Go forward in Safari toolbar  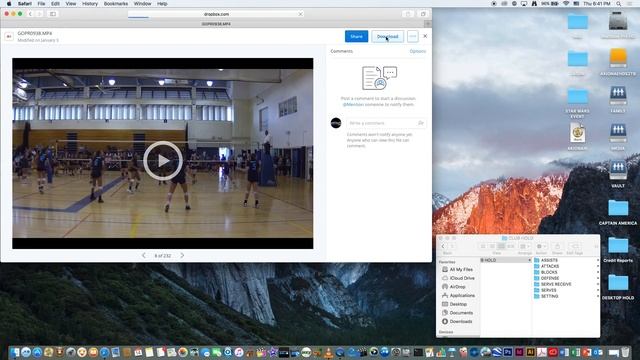click(x=39, y=14)
